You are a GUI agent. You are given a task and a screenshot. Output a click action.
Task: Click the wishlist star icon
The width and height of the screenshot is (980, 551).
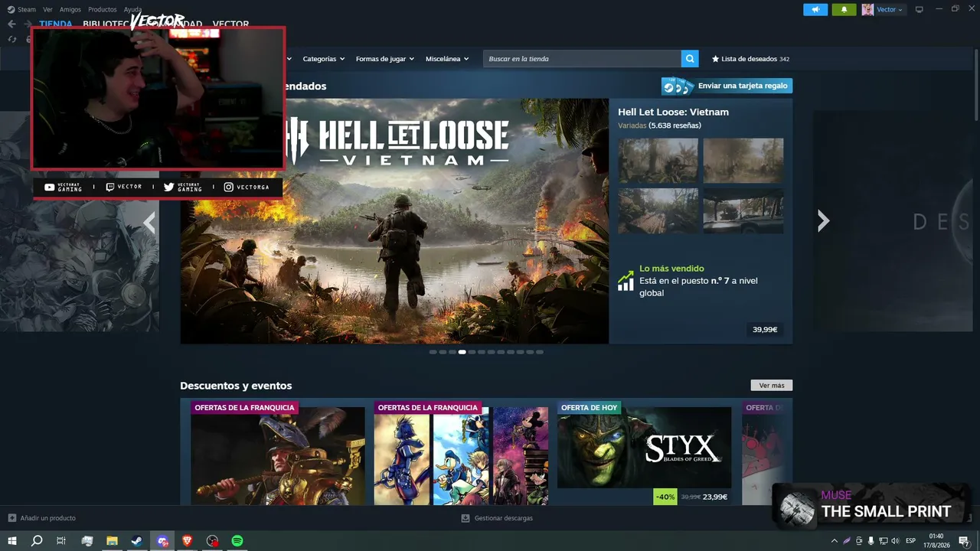click(716, 59)
